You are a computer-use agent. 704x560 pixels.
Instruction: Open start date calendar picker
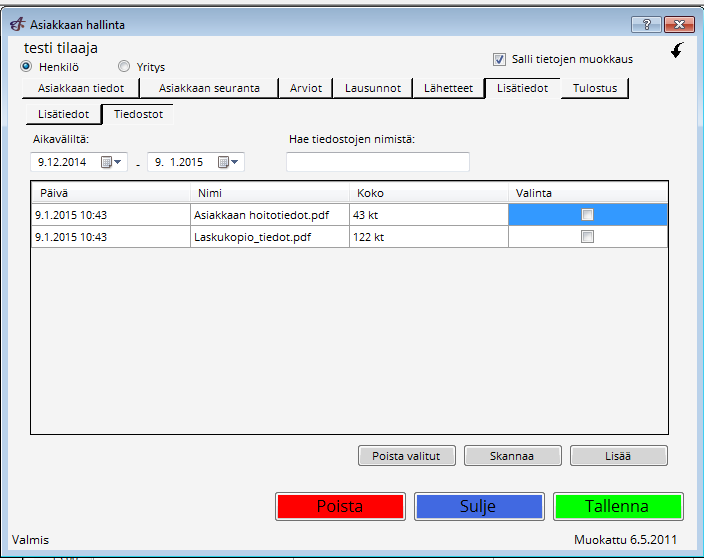tap(111, 162)
